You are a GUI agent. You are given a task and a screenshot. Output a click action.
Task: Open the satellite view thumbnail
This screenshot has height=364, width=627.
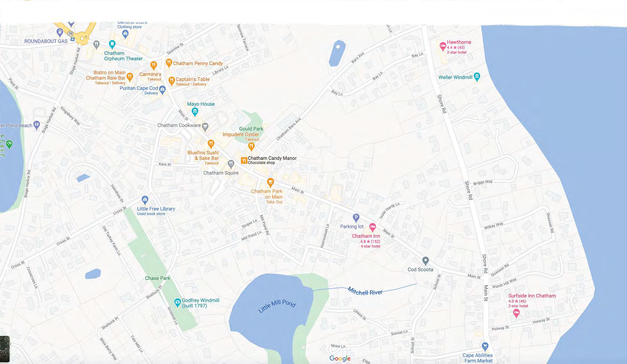[x=5, y=349]
